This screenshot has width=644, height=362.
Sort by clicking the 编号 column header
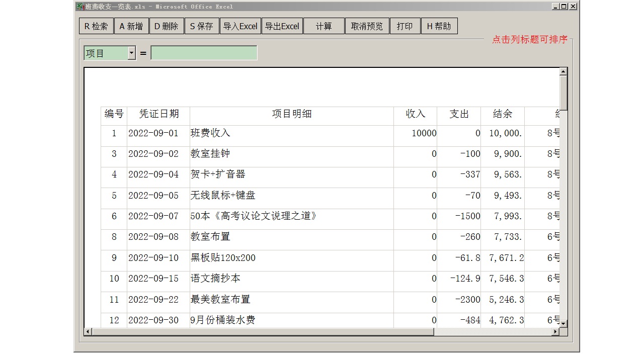pos(114,114)
